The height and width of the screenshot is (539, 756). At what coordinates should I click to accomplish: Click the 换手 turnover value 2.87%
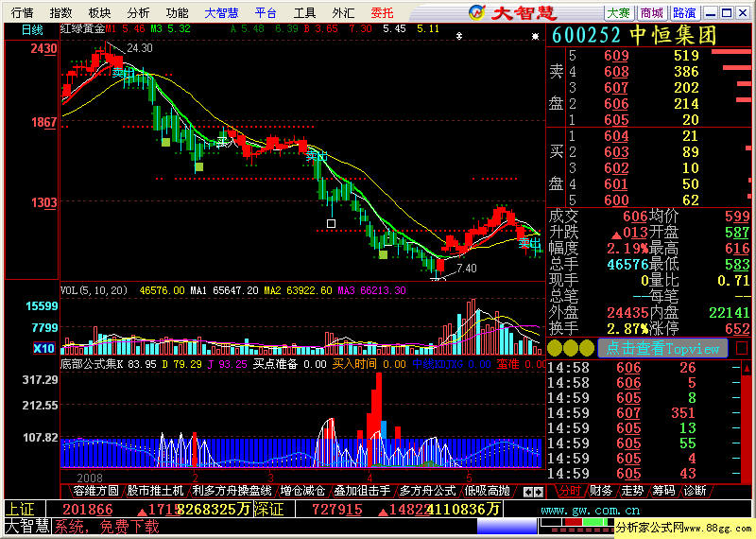pyautogui.click(x=627, y=329)
